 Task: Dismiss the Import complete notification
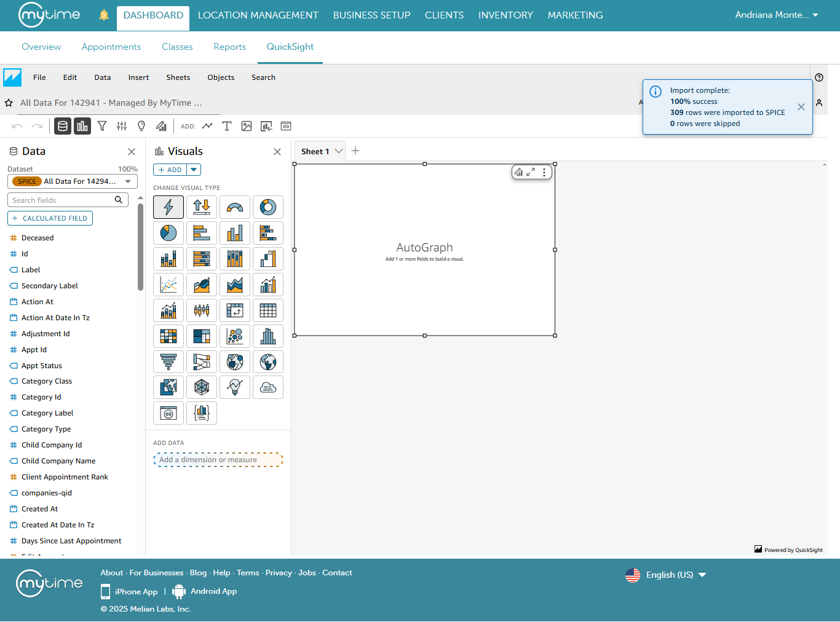tap(801, 107)
